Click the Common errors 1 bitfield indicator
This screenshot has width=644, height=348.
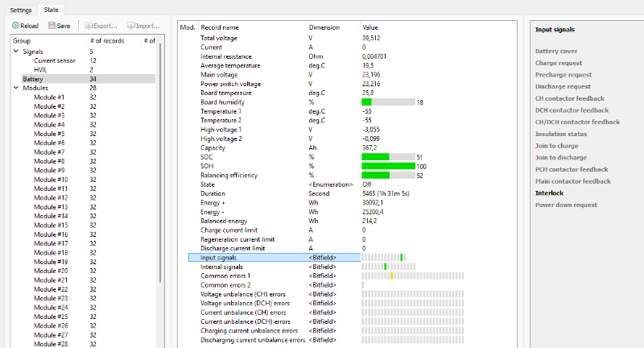coord(413,275)
